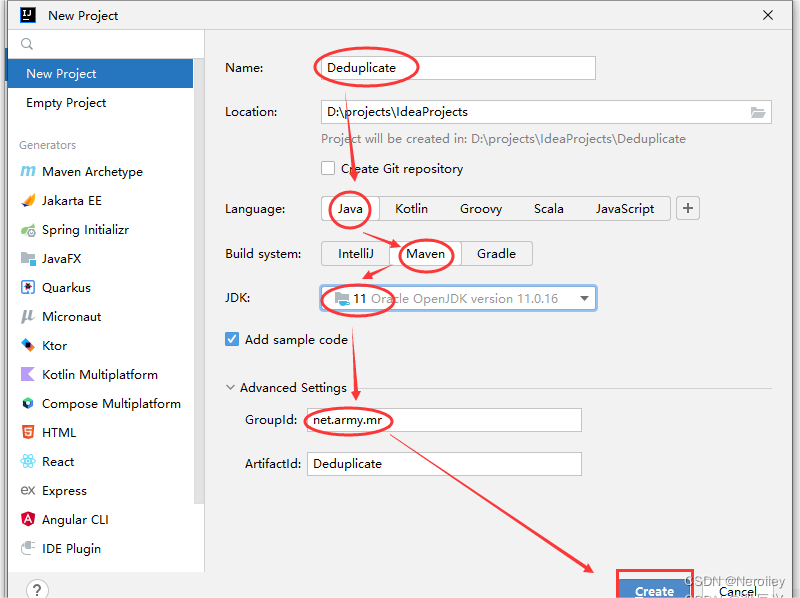Select the Jakarta EE generator label
The width and height of the screenshot is (800, 598).
[x=71, y=201]
